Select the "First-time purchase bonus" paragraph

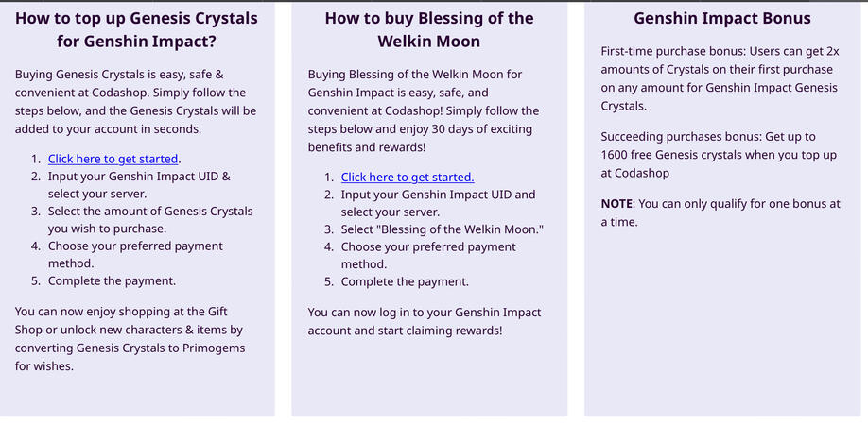(720, 78)
